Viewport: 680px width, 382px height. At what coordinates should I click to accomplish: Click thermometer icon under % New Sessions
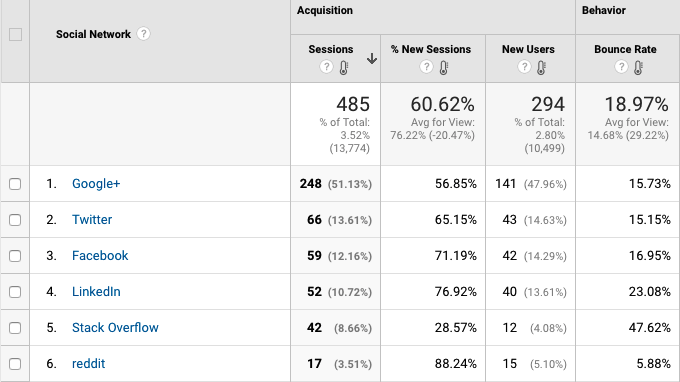point(443,67)
